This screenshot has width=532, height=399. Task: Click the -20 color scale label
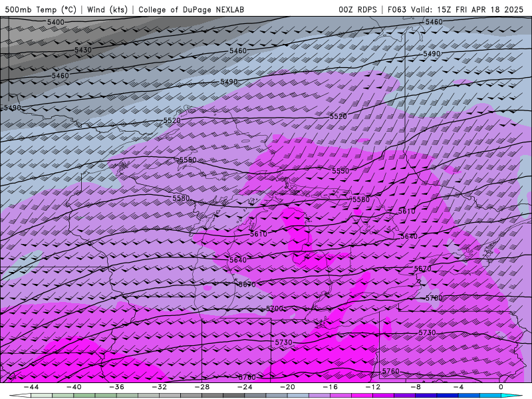tap(288, 387)
